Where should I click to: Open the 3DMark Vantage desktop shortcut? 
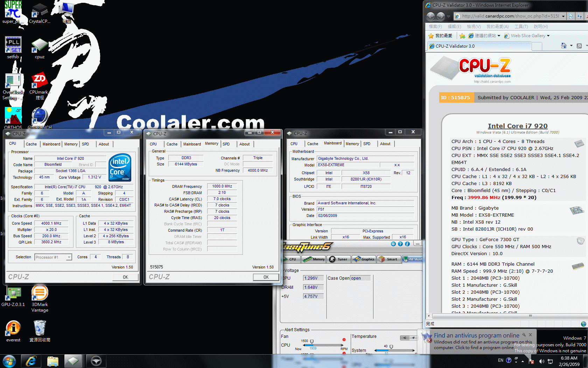coord(40,299)
